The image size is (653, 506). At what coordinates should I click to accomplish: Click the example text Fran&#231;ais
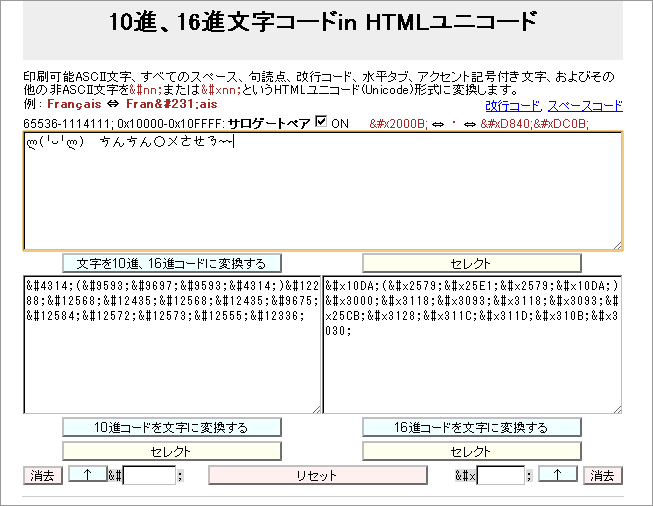click(x=172, y=104)
